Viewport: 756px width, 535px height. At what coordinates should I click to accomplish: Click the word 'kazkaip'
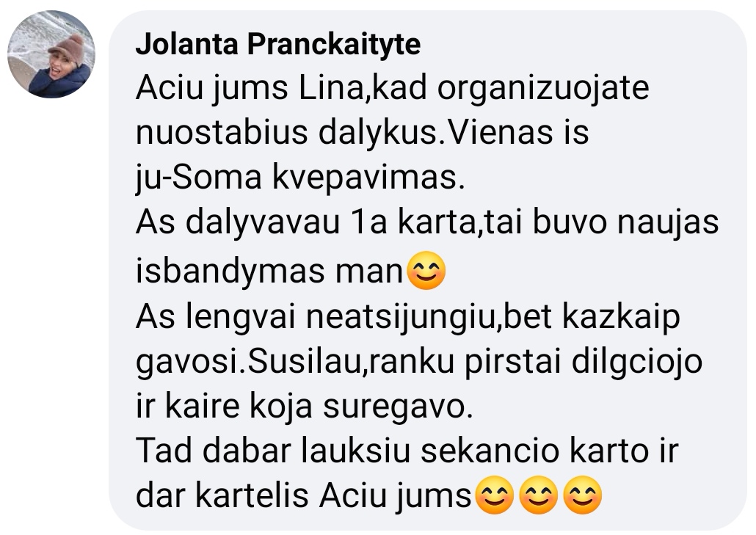pos(621,317)
